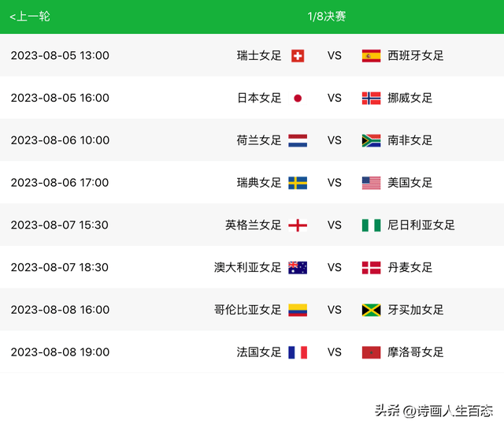Screen dimensions: 504x428
Task: Go back to 上一轮 previous round
Action: pos(30,16)
